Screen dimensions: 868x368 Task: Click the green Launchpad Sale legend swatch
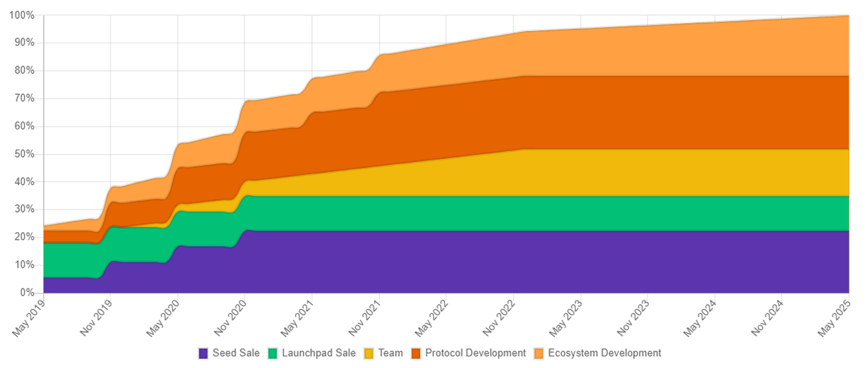point(273,354)
